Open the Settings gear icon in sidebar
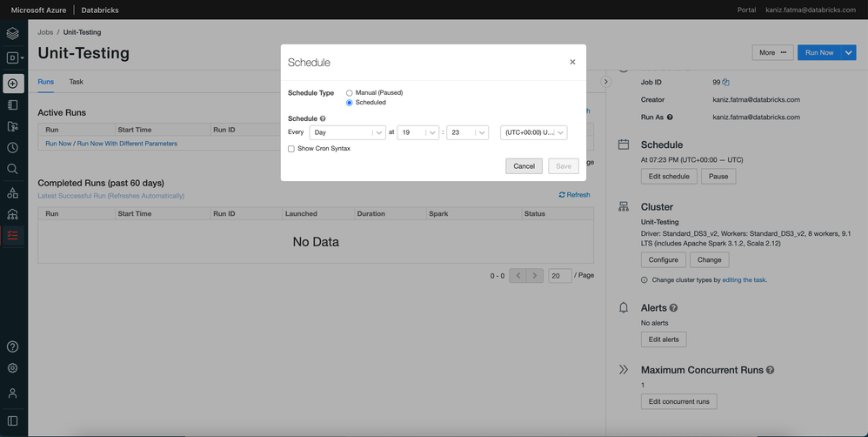 pos(13,368)
